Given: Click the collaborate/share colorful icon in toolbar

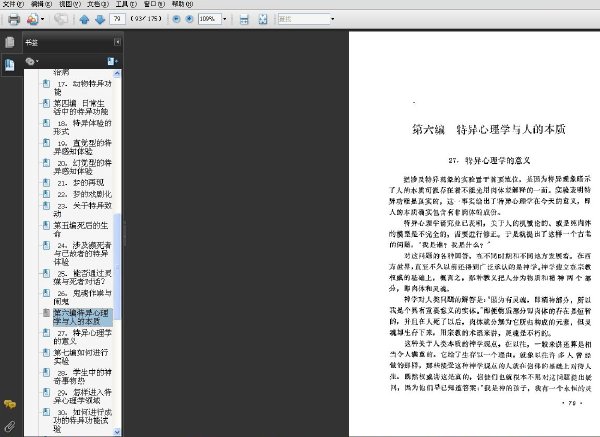Looking at the screenshot, I should [x=33, y=19].
